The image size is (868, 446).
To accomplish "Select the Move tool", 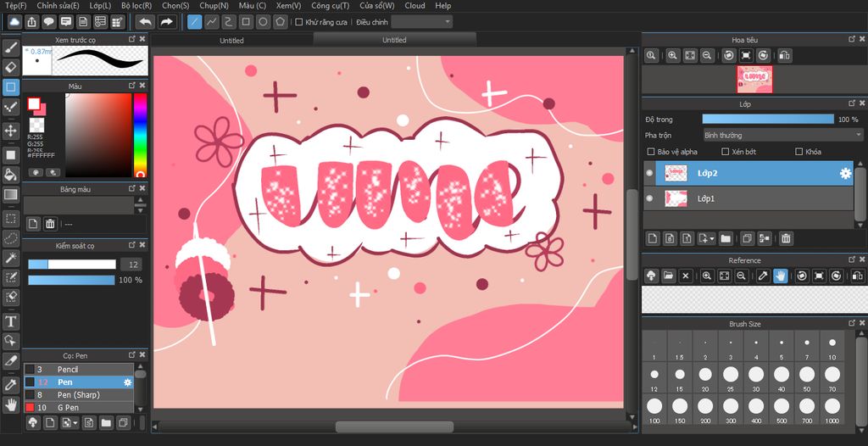I will click(11, 131).
